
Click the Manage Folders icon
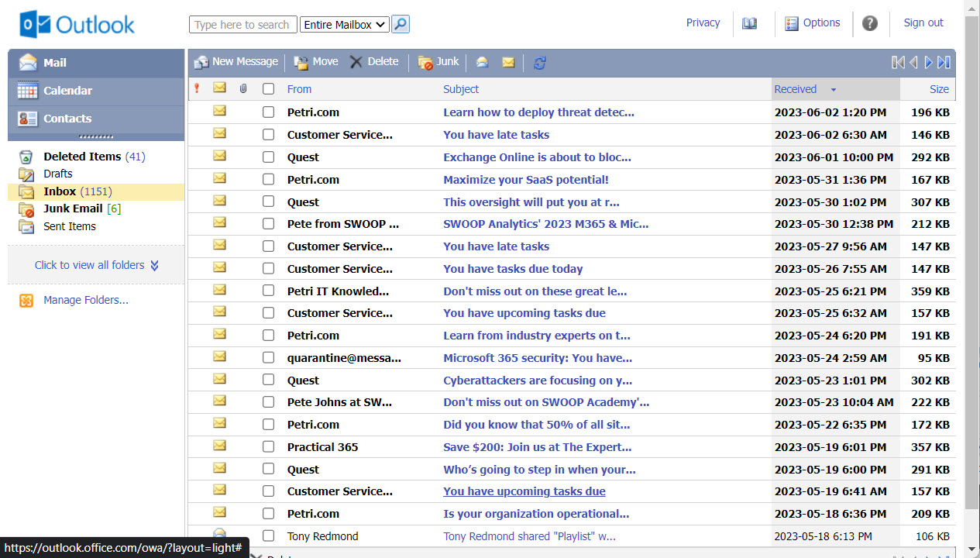(x=26, y=301)
